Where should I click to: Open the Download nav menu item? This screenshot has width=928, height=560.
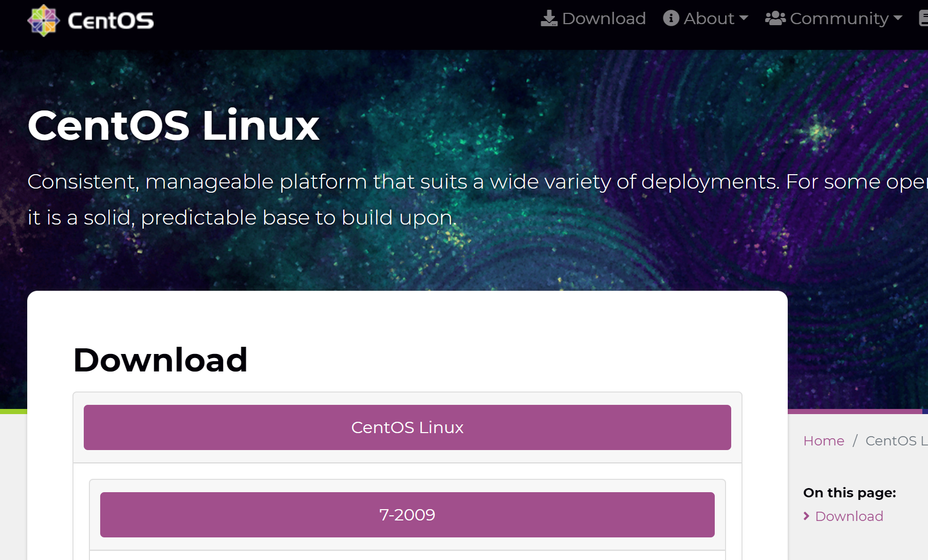(x=593, y=18)
